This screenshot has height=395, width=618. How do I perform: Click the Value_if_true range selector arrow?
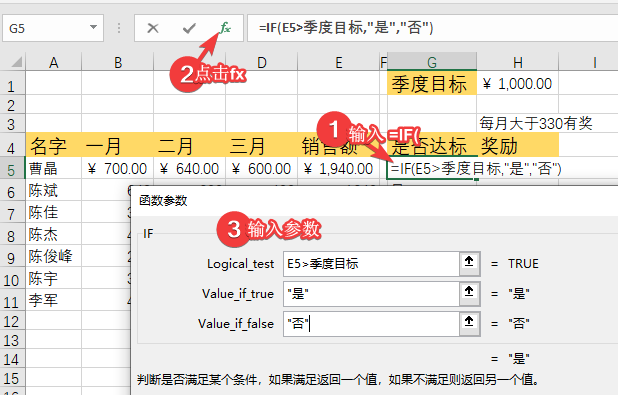(x=469, y=293)
